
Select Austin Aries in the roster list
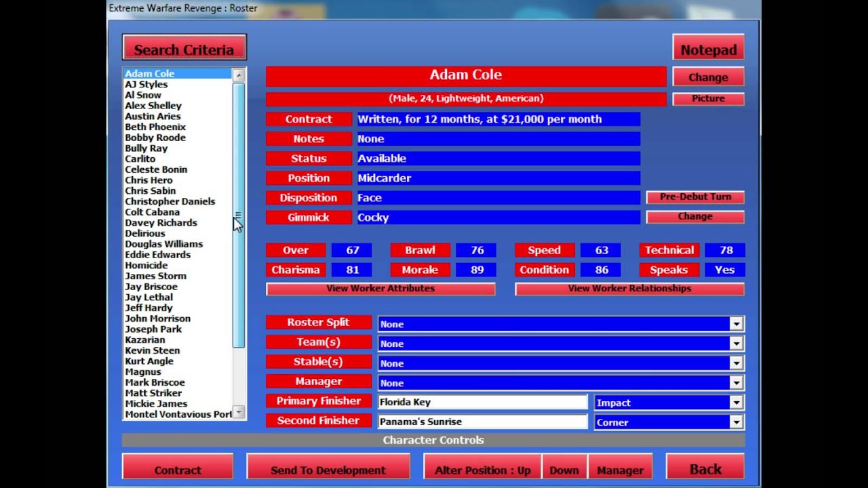(x=153, y=117)
